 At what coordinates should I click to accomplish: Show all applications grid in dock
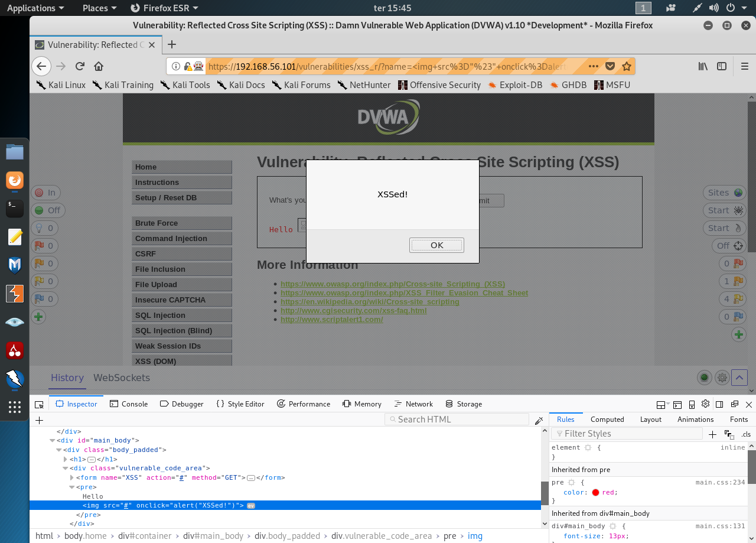[15, 407]
